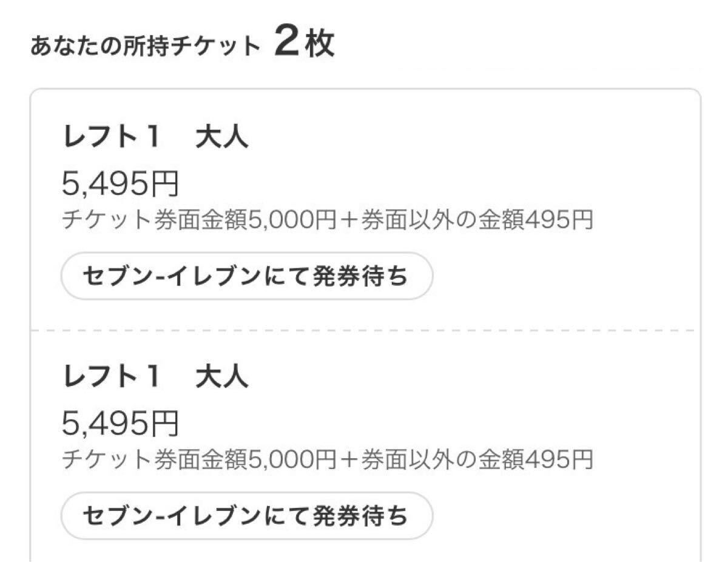Click first ticket's チケット券面金額5,000円 text
This screenshot has width=728, height=562.
(198, 220)
